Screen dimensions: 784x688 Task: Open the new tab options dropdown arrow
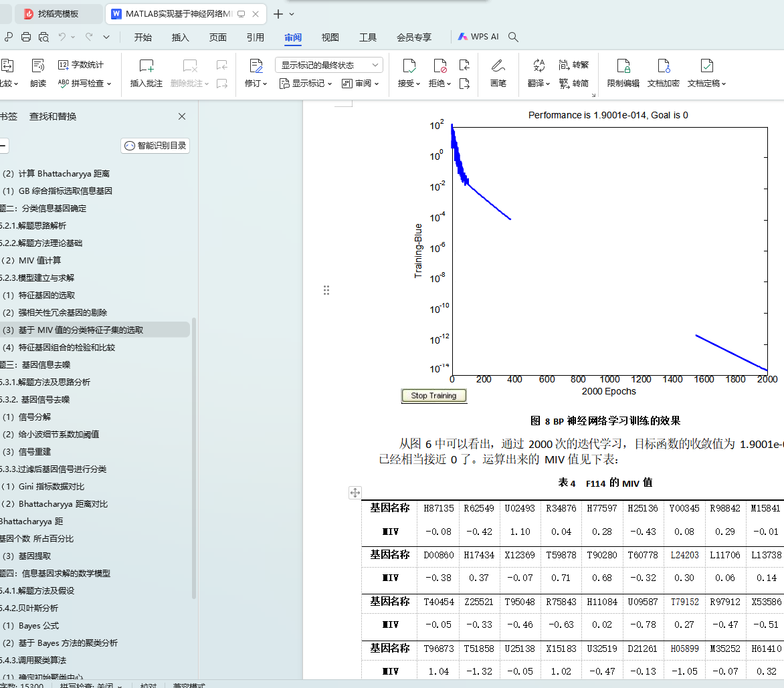coord(292,14)
